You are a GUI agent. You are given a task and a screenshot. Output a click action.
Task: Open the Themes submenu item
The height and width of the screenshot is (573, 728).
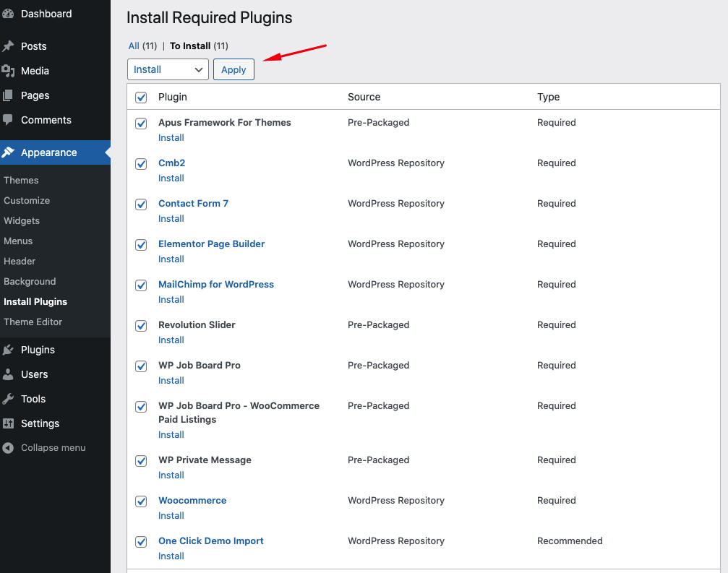21,181
